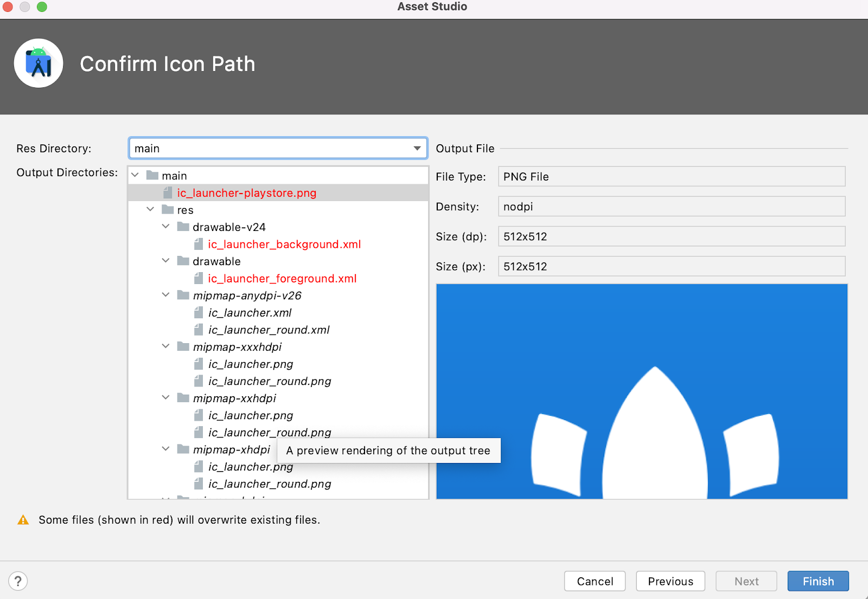The height and width of the screenshot is (599, 868).
Task: Collapse the main tree node
Action: coord(136,176)
